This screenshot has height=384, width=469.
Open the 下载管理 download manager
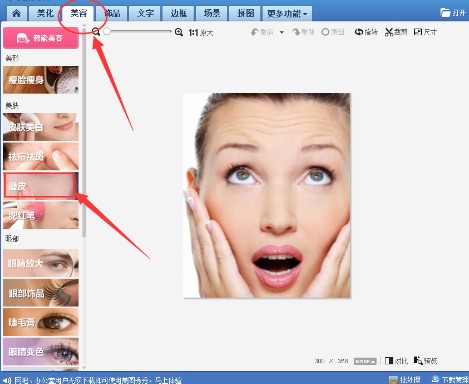click(450, 380)
